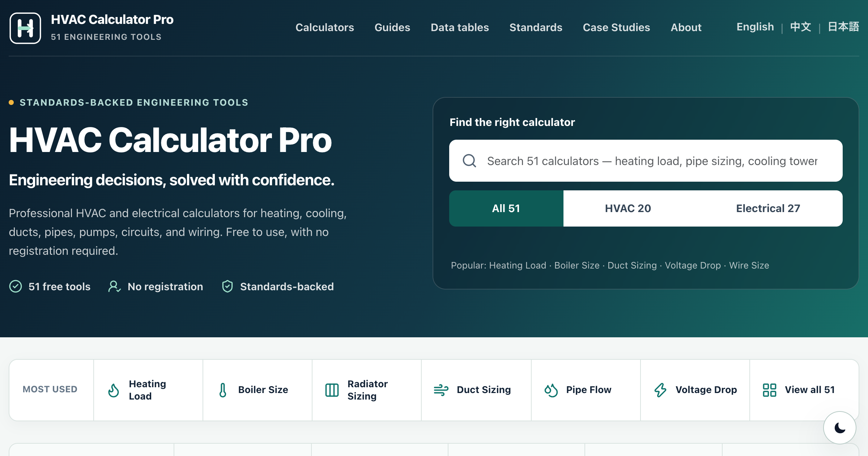This screenshot has width=868, height=456.
Task: Click the radiator icon for Radiator Sizing
Action: (x=332, y=390)
